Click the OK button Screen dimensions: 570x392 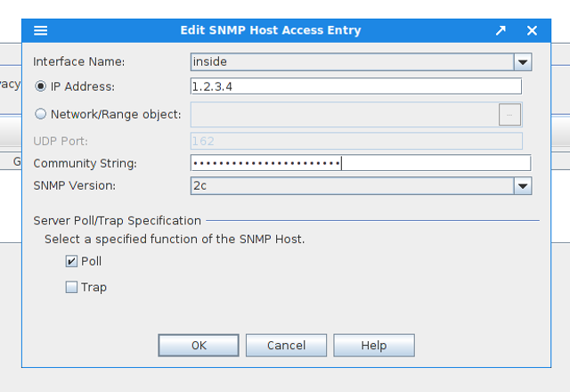tap(199, 345)
